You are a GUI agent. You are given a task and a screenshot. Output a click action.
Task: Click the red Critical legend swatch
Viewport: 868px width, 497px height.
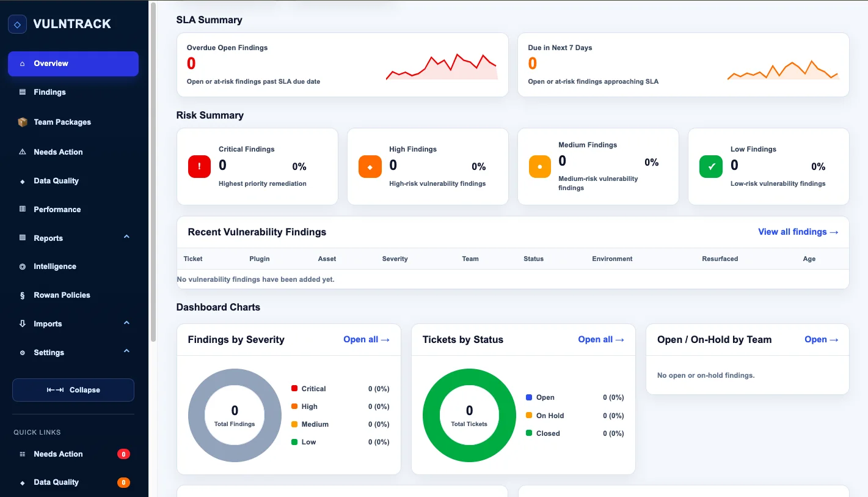click(x=294, y=388)
